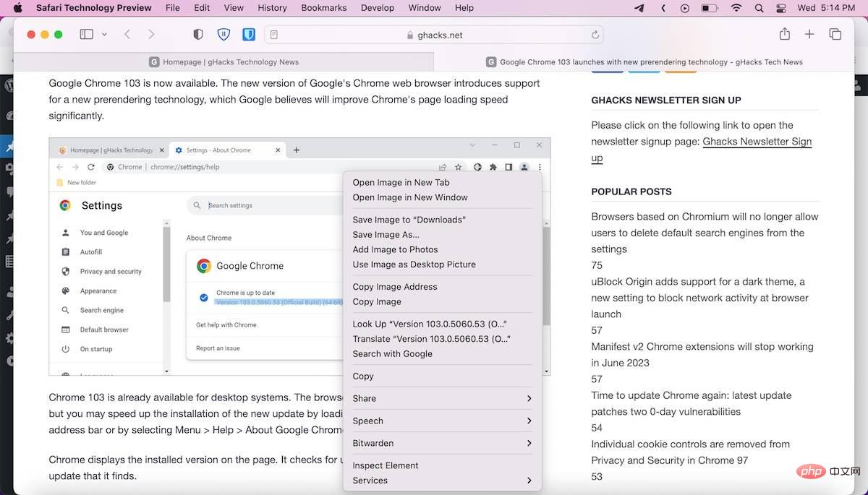868x495 pixels.
Task: Choose Look Up "Version 103.0.5060.53"
Action: 442,324
